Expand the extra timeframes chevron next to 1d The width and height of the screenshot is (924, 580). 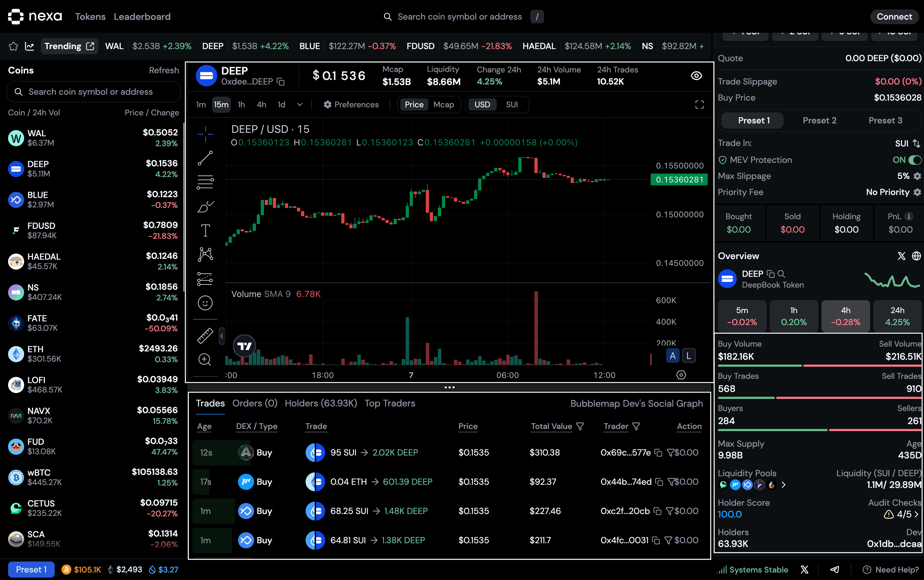(x=300, y=104)
